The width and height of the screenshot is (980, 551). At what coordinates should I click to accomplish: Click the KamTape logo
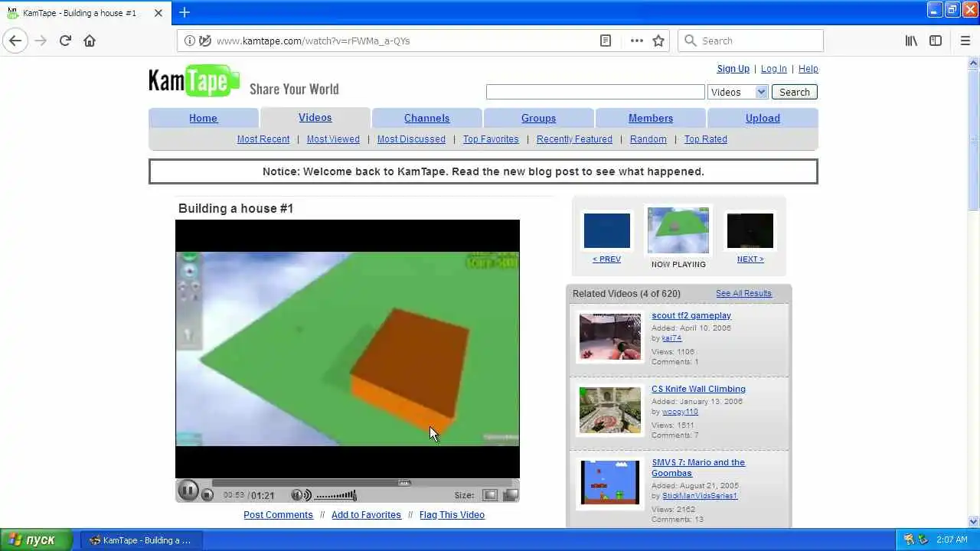(194, 80)
